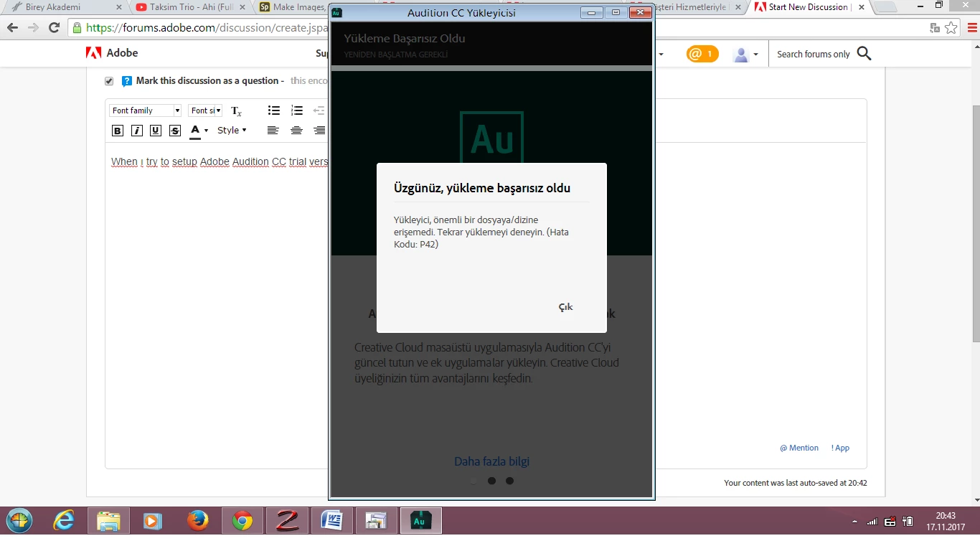Open the user avatar dropdown
Screen dimensions: 980x551
point(745,55)
